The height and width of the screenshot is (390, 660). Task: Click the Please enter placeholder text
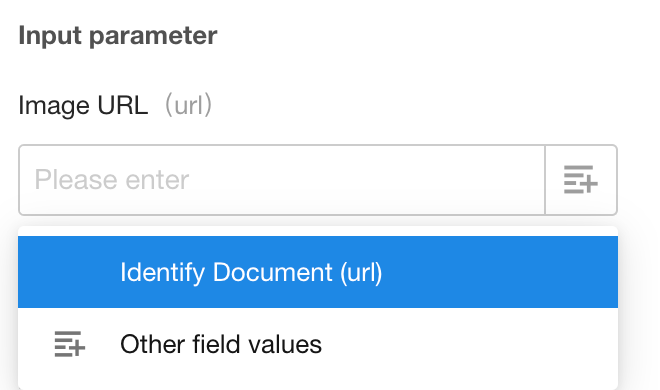point(112,180)
